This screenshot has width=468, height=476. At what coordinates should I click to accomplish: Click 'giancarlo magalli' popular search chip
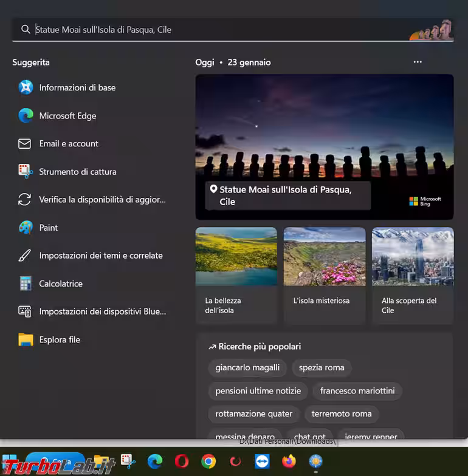(247, 367)
